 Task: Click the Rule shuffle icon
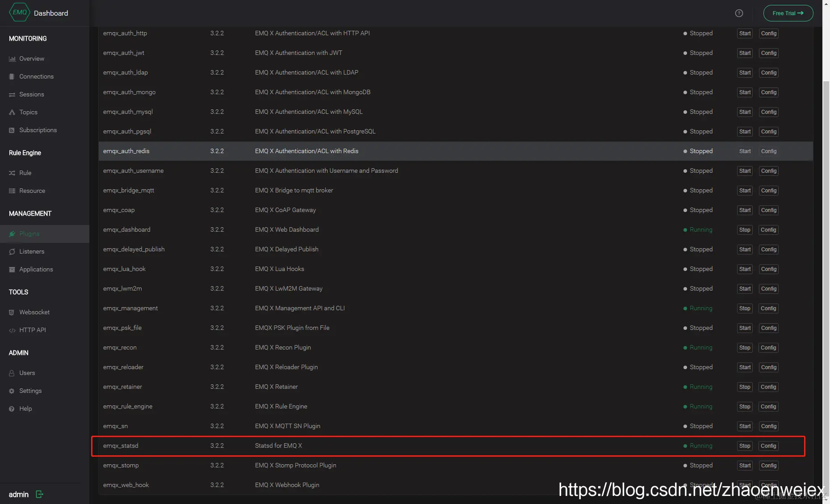(x=12, y=173)
